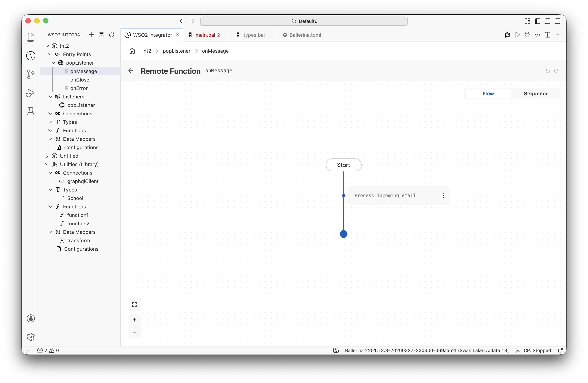Open the Testing flask icon
Image resolution: width=588 pixels, height=383 pixels.
coord(31,111)
